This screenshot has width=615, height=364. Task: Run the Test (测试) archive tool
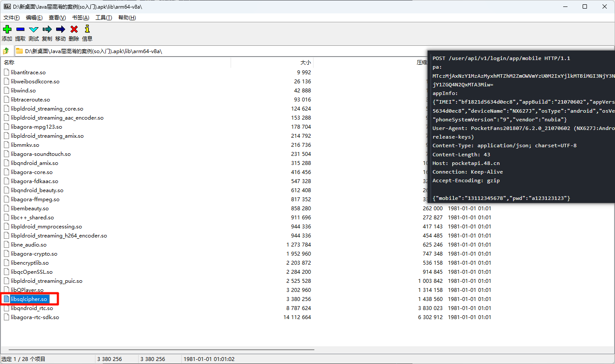[x=34, y=29]
